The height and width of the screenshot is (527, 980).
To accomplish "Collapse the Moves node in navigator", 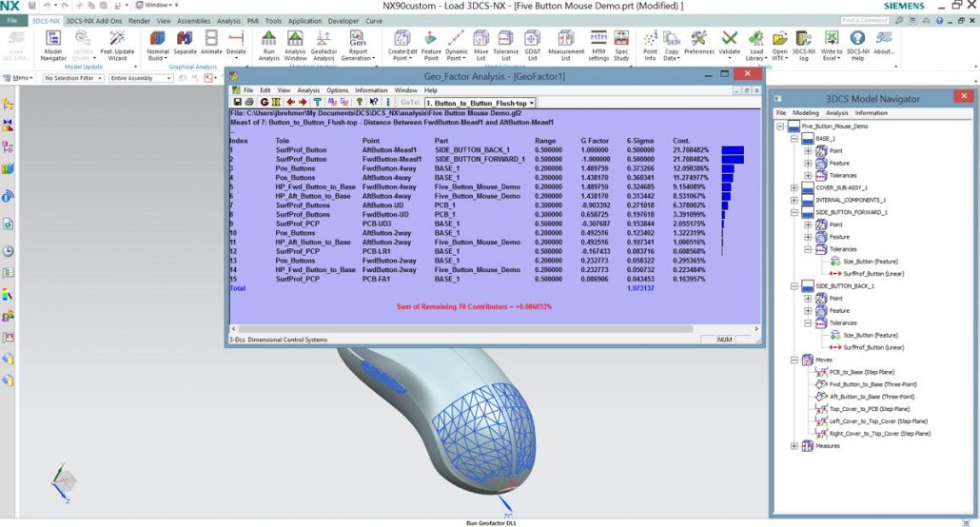I will [x=795, y=360].
